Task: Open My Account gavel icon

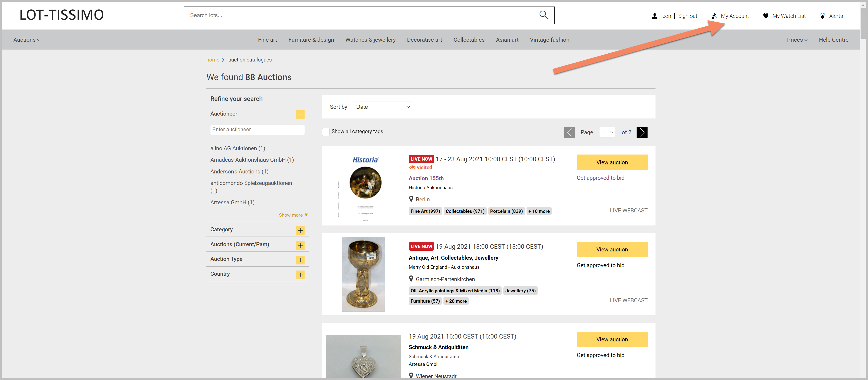Action: 714,16
